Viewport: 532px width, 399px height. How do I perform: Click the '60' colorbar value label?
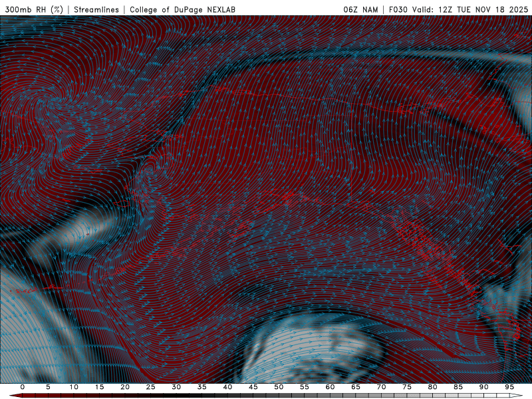coord(330,387)
